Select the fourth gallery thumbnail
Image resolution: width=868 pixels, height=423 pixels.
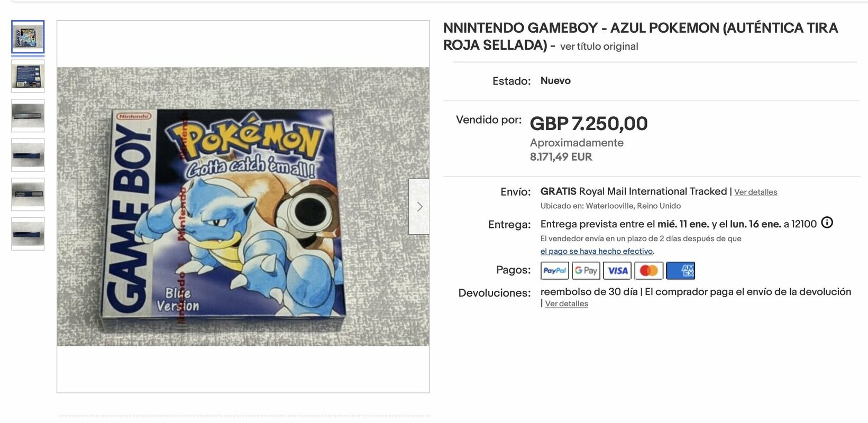[28, 154]
